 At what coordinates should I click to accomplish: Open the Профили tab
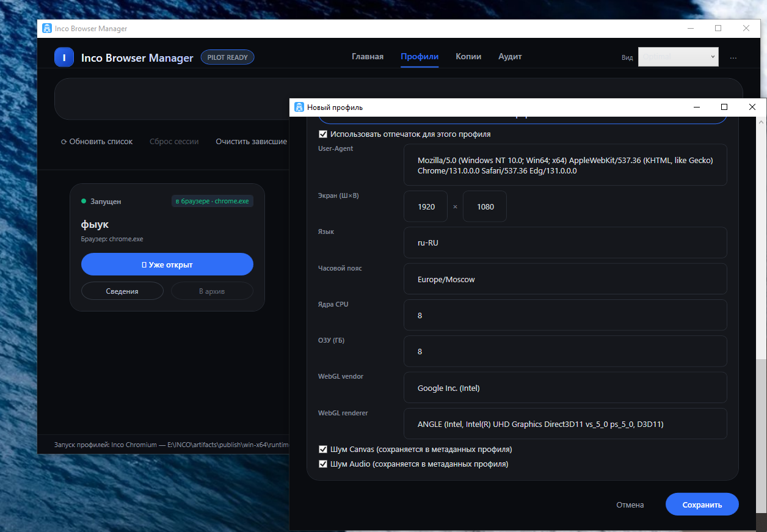pos(420,56)
